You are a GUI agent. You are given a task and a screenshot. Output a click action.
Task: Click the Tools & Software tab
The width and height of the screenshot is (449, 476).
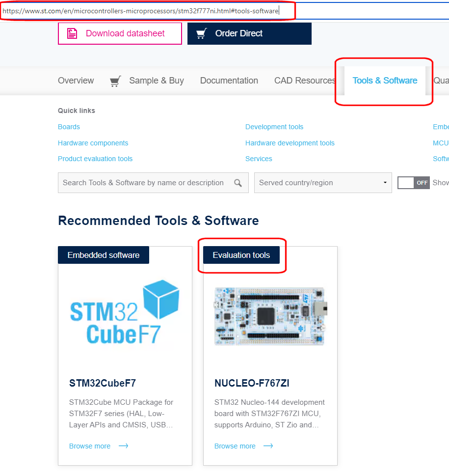tap(385, 81)
